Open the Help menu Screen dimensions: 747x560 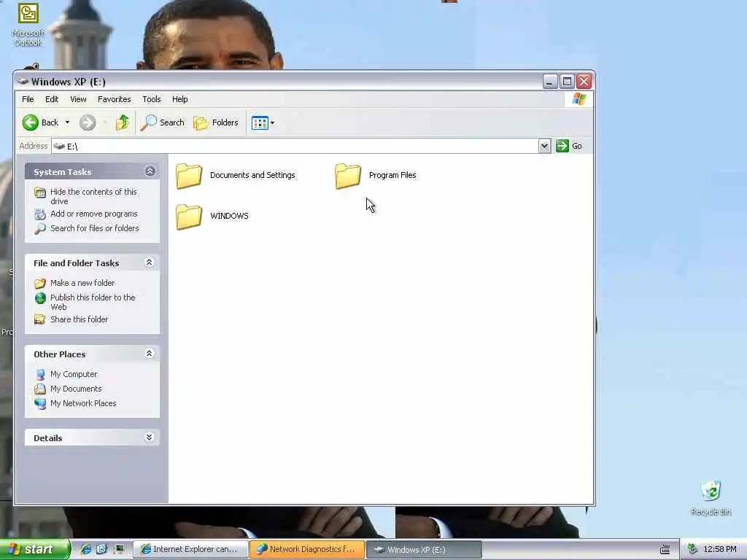pos(180,99)
